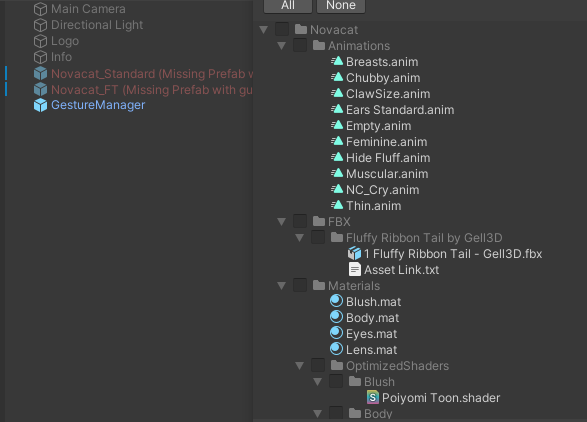Tick the Animations folder checkbox

click(x=300, y=45)
